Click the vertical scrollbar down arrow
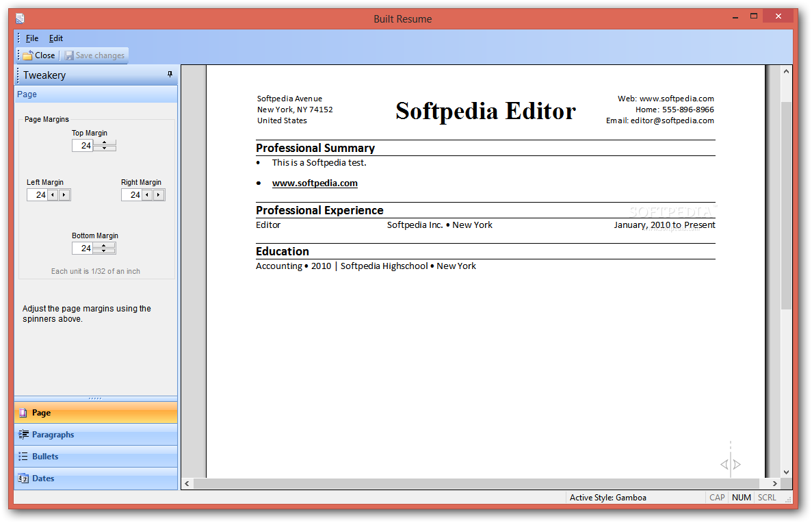This screenshot has width=812, height=523. coord(786,472)
